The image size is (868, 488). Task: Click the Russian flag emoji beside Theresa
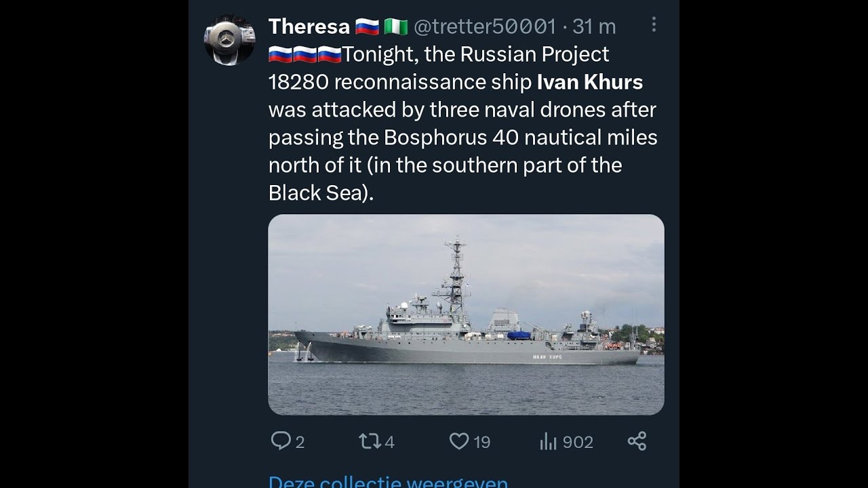367,27
